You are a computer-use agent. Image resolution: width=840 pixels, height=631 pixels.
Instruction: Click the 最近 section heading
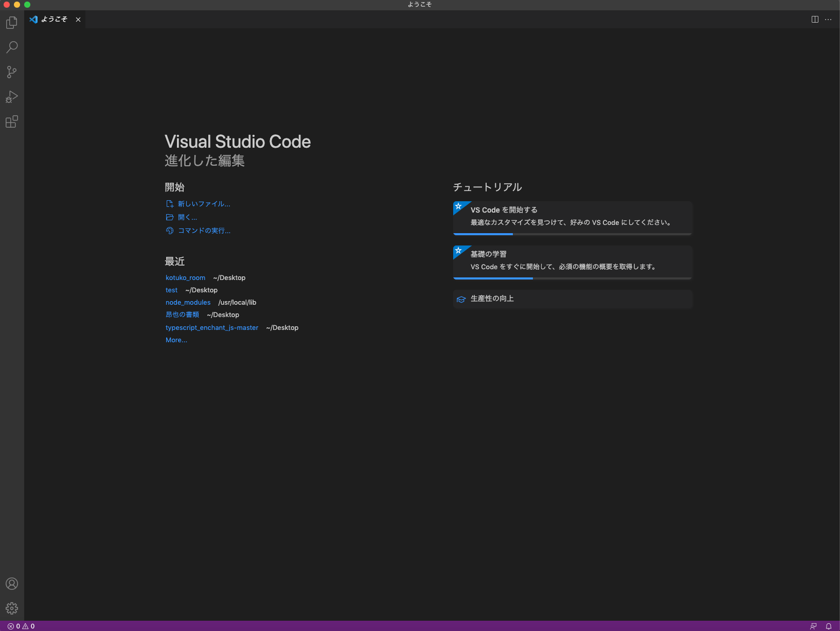(x=175, y=261)
